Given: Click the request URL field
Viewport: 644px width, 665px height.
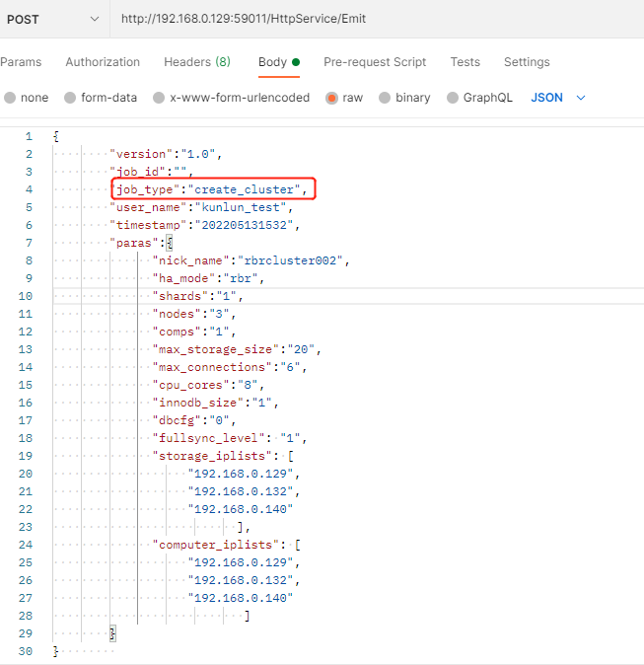Looking at the screenshot, I should pyautogui.click(x=375, y=19).
